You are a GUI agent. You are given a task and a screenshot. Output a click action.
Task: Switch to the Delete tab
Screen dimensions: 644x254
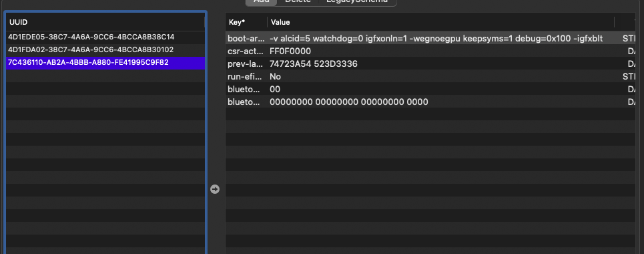point(298,1)
